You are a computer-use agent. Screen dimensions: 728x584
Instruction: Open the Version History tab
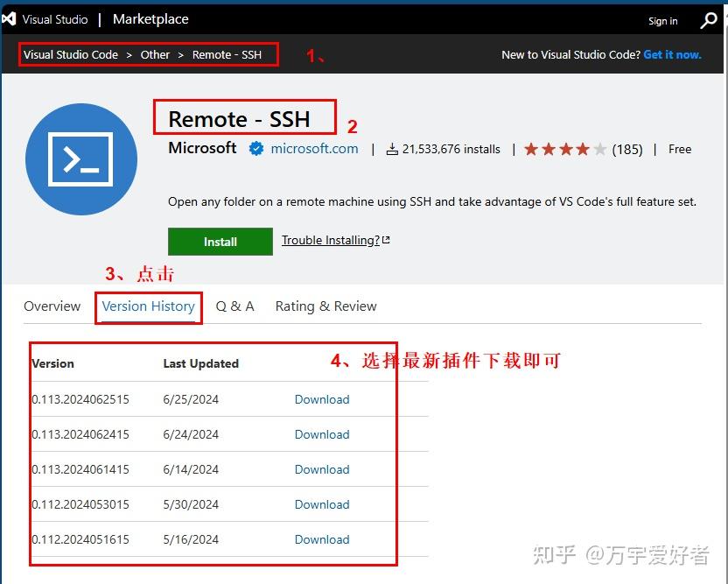pos(148,306)
